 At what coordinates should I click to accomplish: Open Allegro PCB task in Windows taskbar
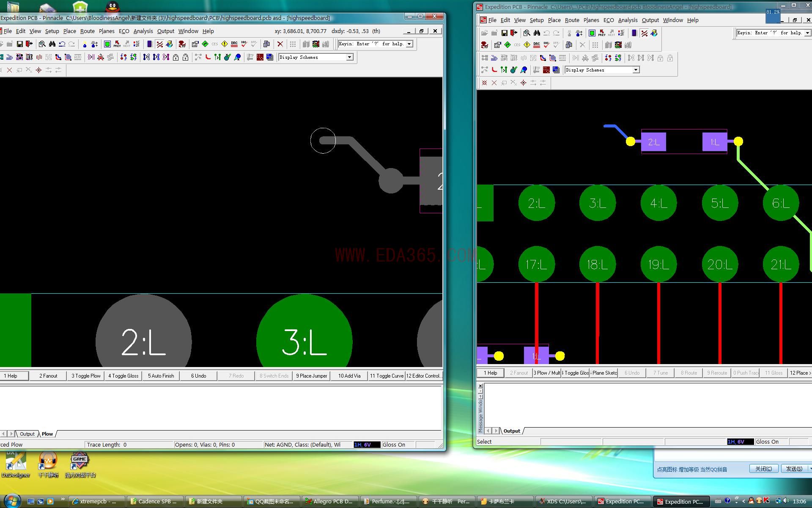pos(329,502)
